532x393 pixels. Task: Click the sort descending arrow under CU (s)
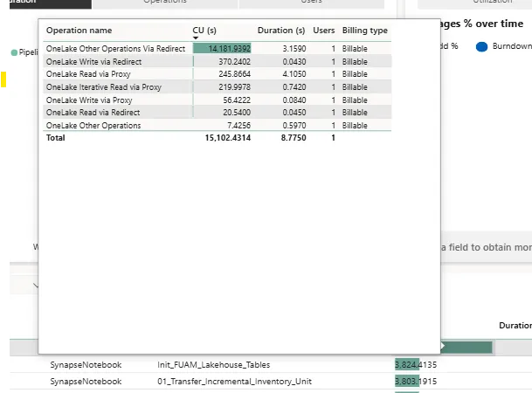click(196, 38)
